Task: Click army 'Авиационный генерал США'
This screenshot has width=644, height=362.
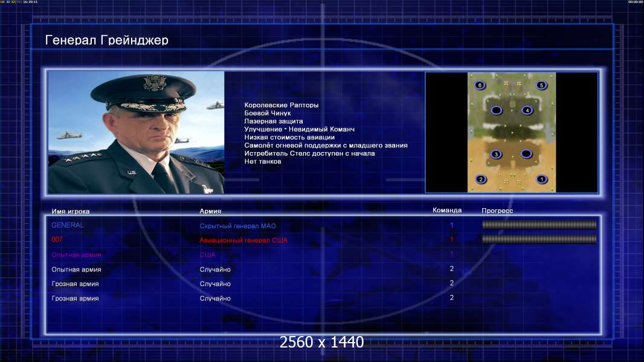Action: point(243,240)
